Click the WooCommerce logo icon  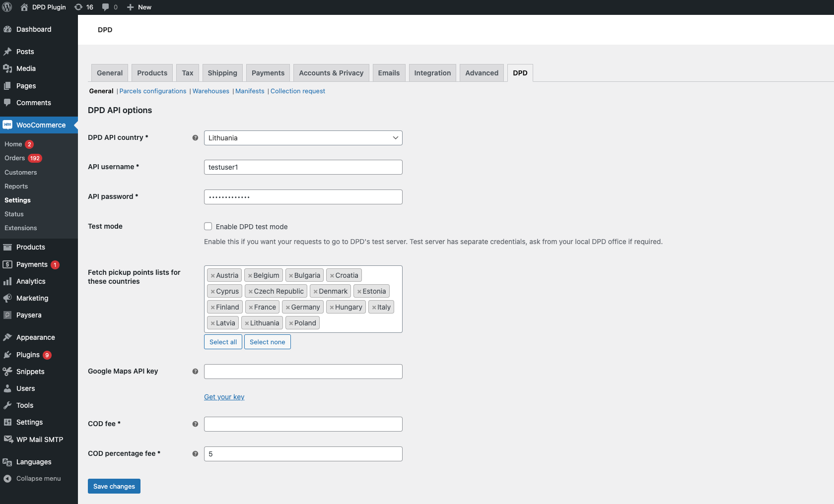point(7,125)
